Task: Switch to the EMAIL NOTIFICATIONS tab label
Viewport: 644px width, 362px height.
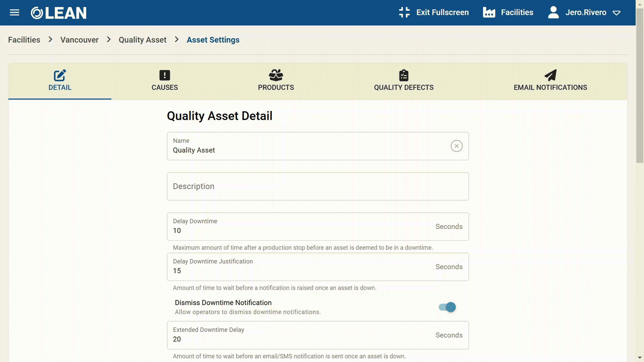Action: tap(550, 87)
